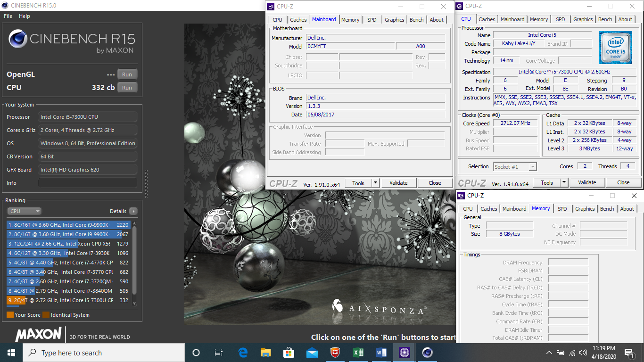Image resolution: width=644 pixels, height=362 pixels.
Task: Click the Info input field in Cinebench
Action: pos(88,183)
